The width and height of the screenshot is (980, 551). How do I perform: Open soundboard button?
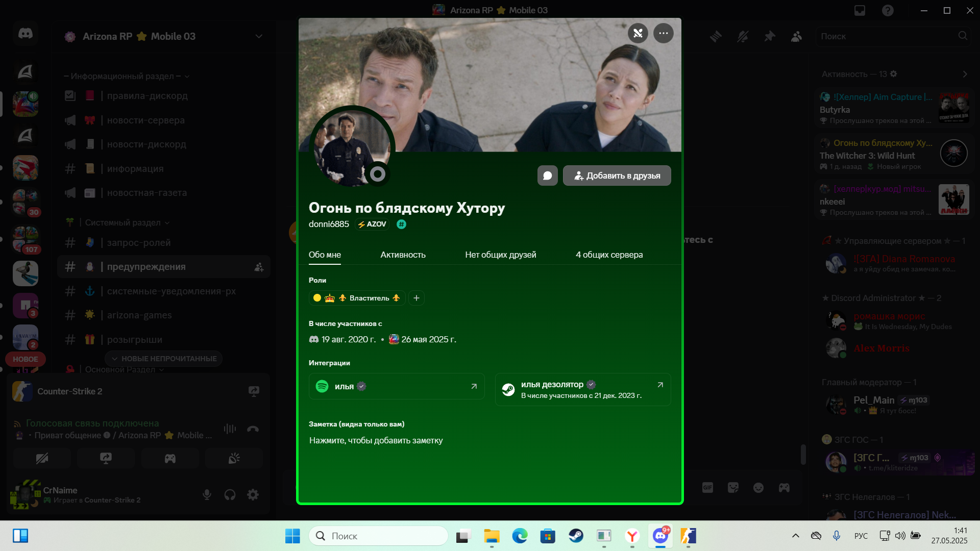point(234,458)
